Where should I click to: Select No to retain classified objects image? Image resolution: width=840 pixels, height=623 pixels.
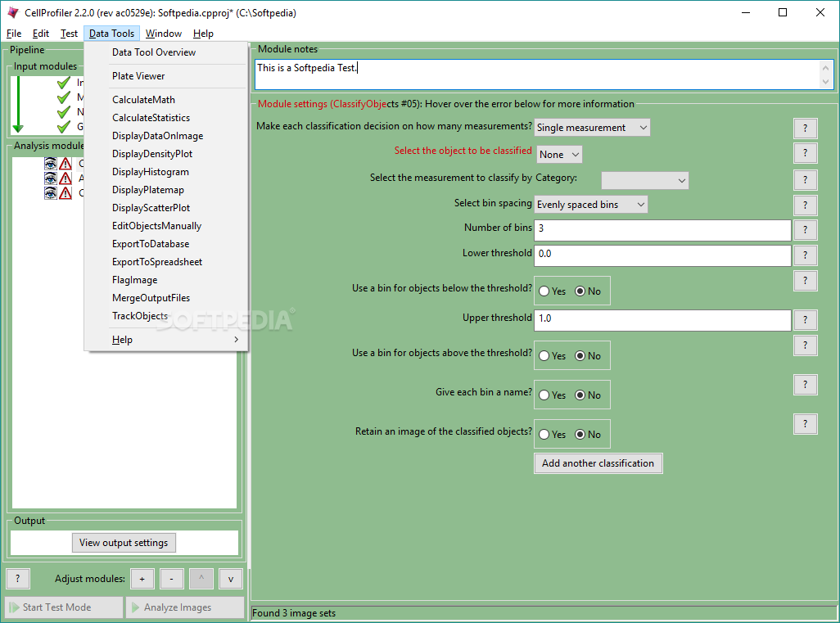point(588,435)
